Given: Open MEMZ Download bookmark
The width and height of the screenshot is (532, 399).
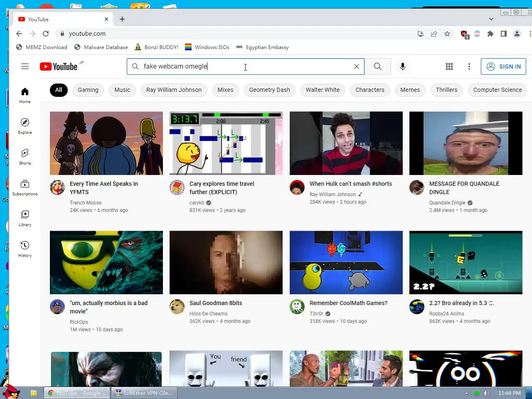Looking at the screenshot, I should coord(42,47).
